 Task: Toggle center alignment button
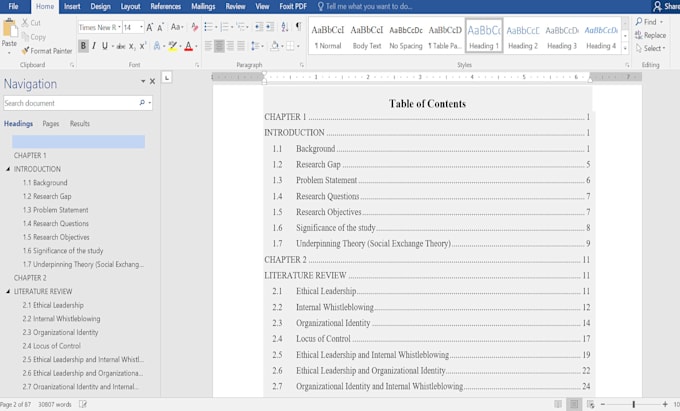coord(219,46)
